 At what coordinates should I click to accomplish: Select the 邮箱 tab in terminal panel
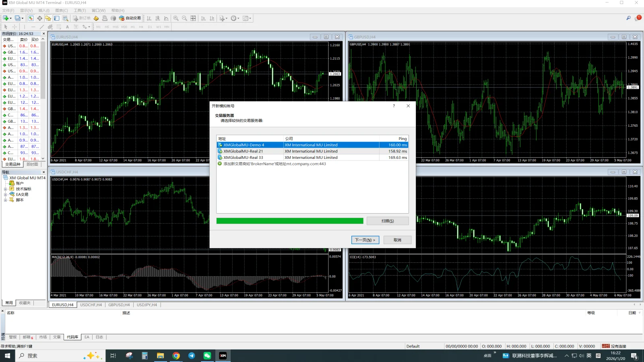click(28, 337)
